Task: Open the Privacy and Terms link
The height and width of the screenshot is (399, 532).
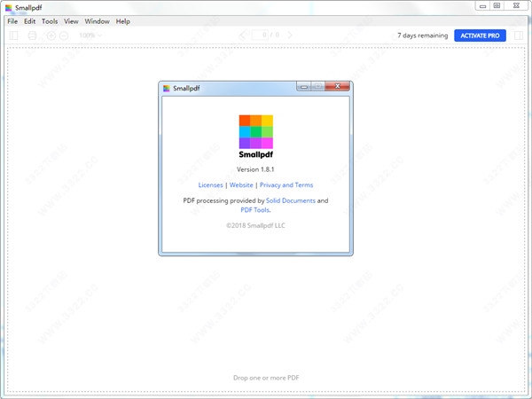Action: click(x=286, y=185)
